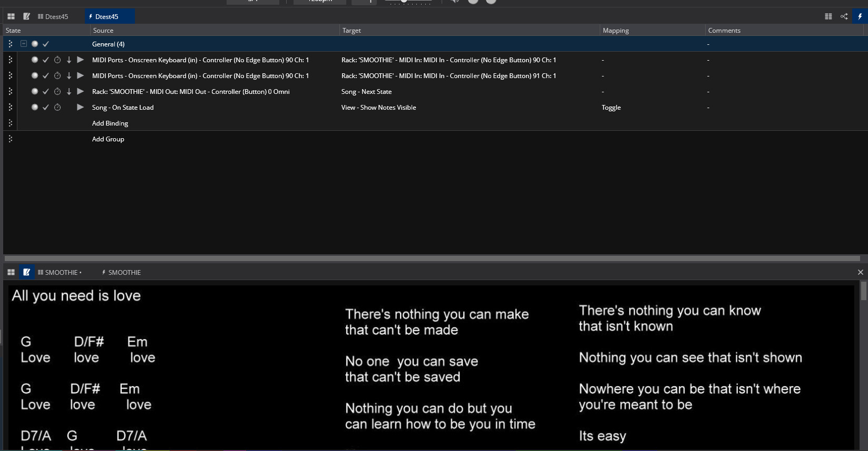
Task: Switch to the SMOOTHIE bindings tab in the lower panel
Action: tap(121, 273)
